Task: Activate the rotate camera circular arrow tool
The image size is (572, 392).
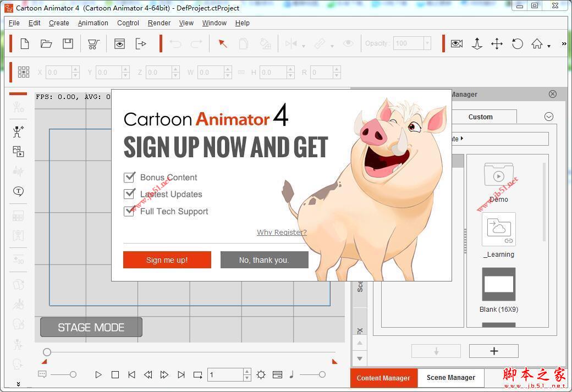Action: tap(518, 44)
